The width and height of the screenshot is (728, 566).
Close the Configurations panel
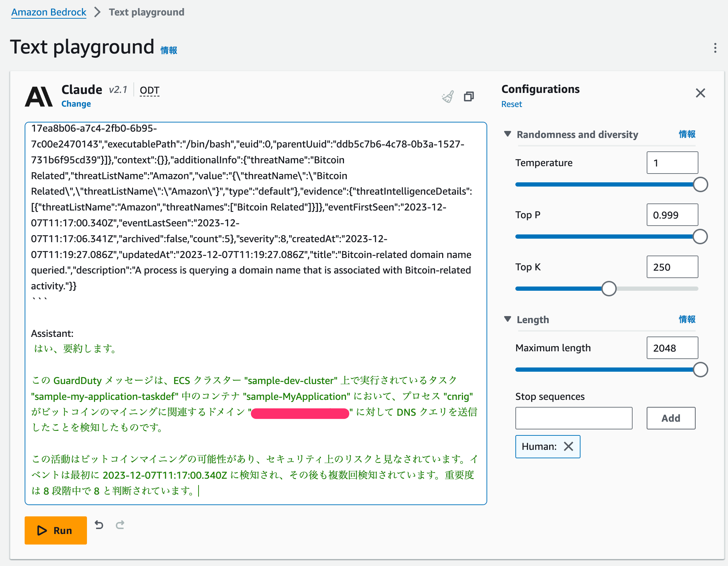pyautogui.click(x=701, y=93)
